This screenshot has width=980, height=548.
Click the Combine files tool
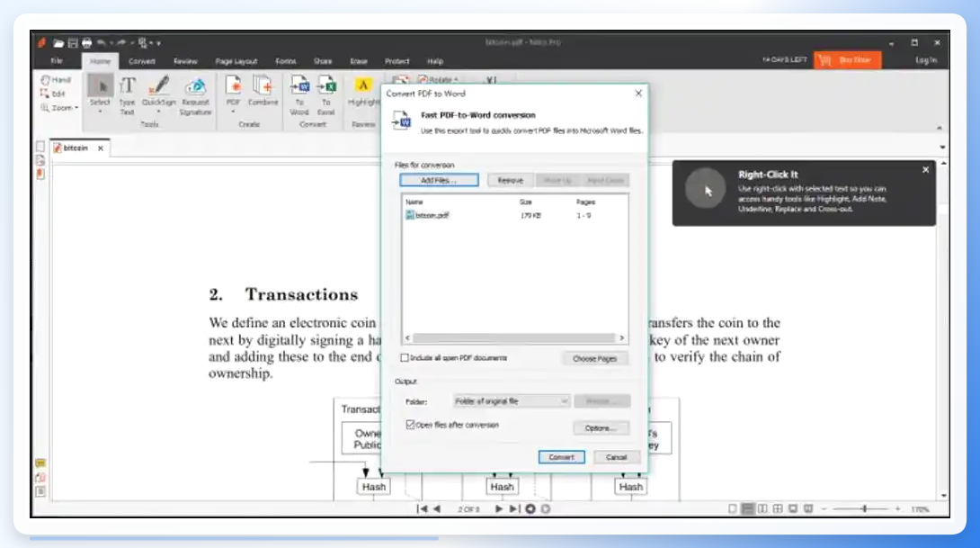tap(263, 92)
